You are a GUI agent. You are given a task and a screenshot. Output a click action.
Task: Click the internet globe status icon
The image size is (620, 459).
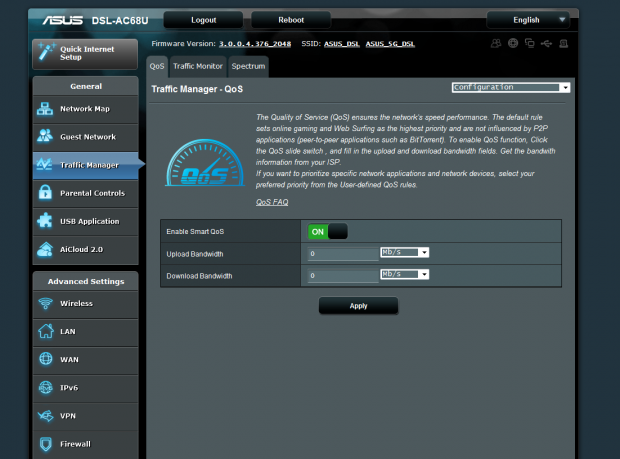pos(513,43)
